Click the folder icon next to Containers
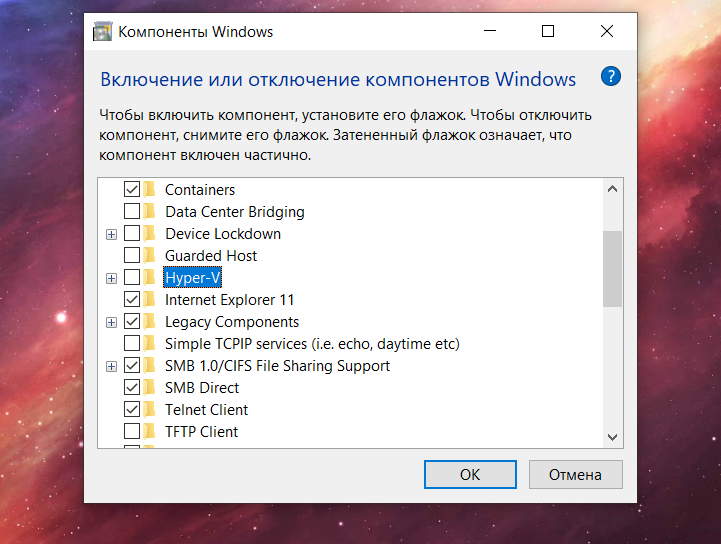Viewport: 721px width, 544px height. tap(149, 189)
